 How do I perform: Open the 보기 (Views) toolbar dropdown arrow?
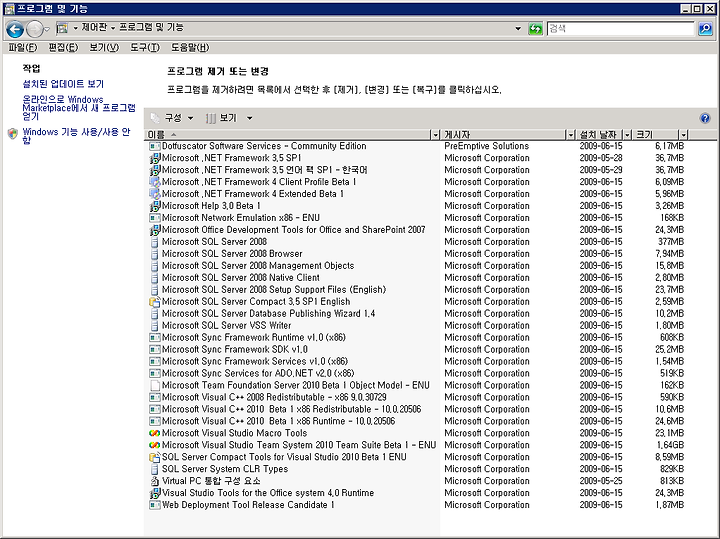[249, 118]
